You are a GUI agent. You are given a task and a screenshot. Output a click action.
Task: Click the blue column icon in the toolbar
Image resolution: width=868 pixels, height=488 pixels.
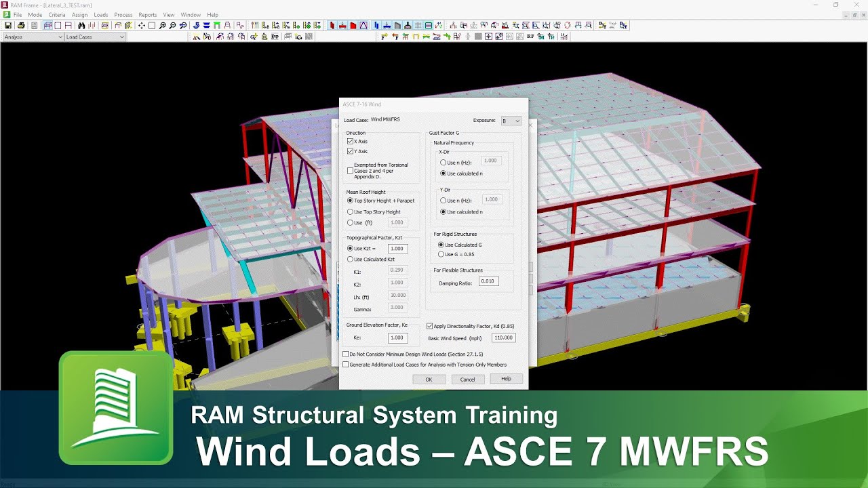(376, 26)
